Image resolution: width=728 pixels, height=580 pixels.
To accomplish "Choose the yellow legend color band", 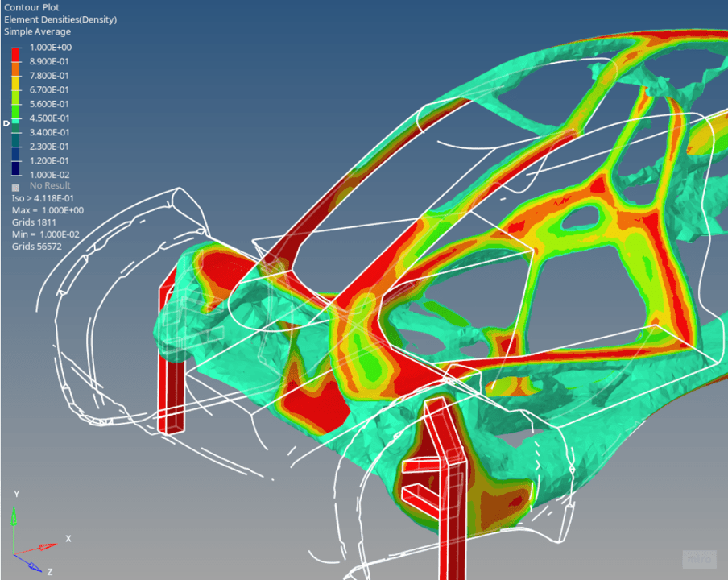I will 15,83.
